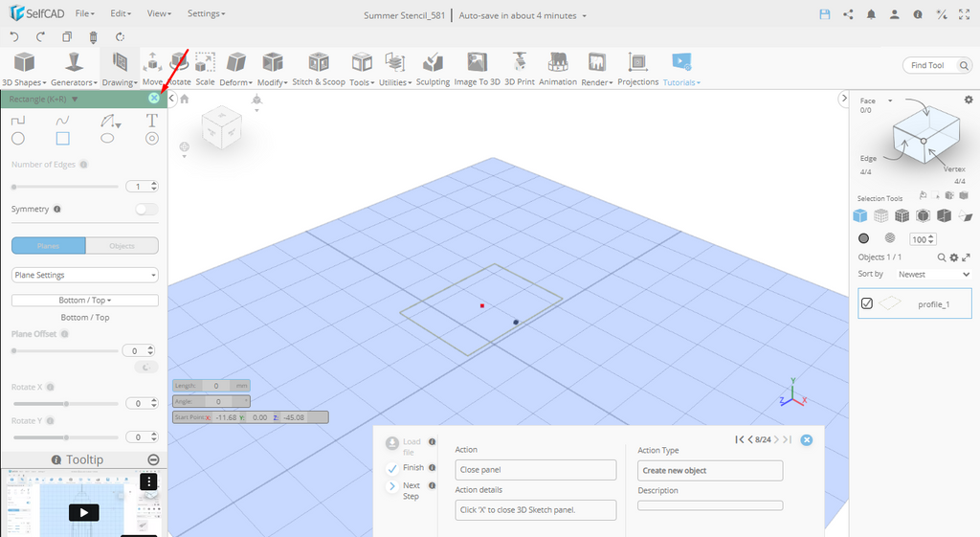Open the 3D Print tool
This screenshot has height=537, width=980.
tap(520, 69)
